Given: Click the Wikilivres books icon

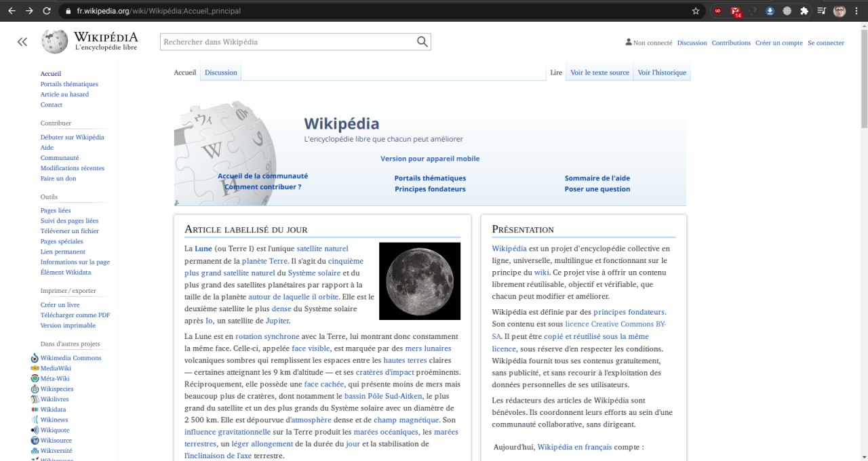Looking at the screenshot, I should point(35,399).
